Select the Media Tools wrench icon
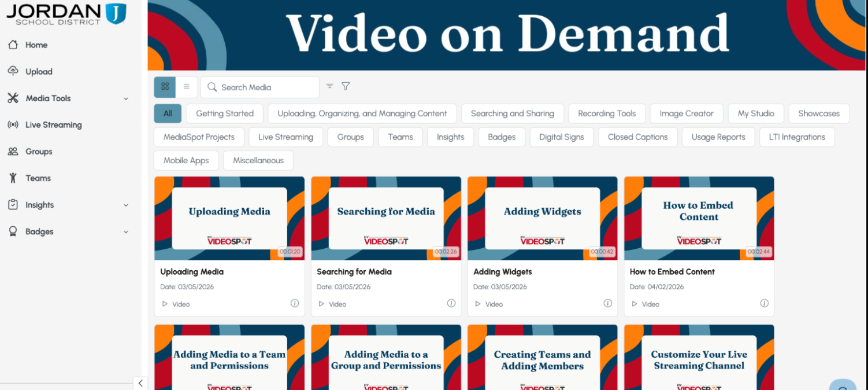 [x=13, y=98]
